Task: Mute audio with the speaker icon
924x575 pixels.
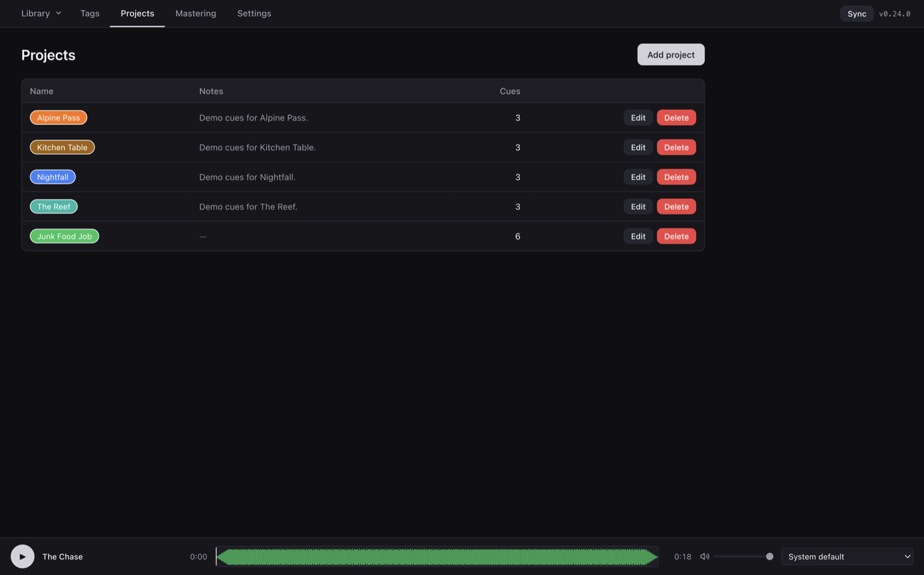Action: coord(705,557)
